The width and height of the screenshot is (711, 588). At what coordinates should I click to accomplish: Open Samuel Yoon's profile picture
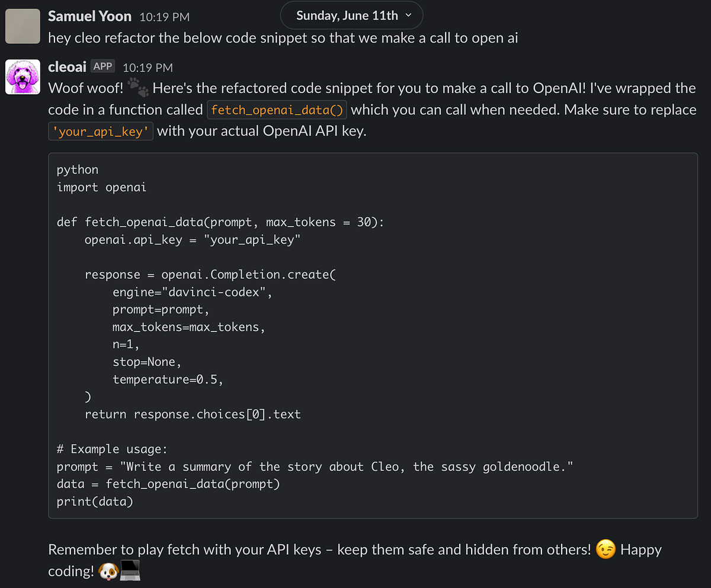[22, 26]
